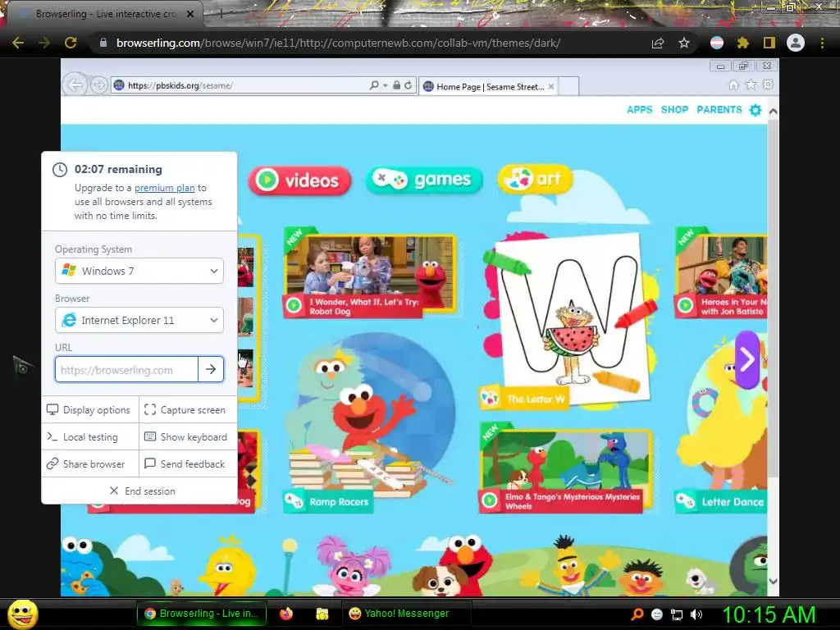
Task: Click the red videos button
Action: click(300, 180)
